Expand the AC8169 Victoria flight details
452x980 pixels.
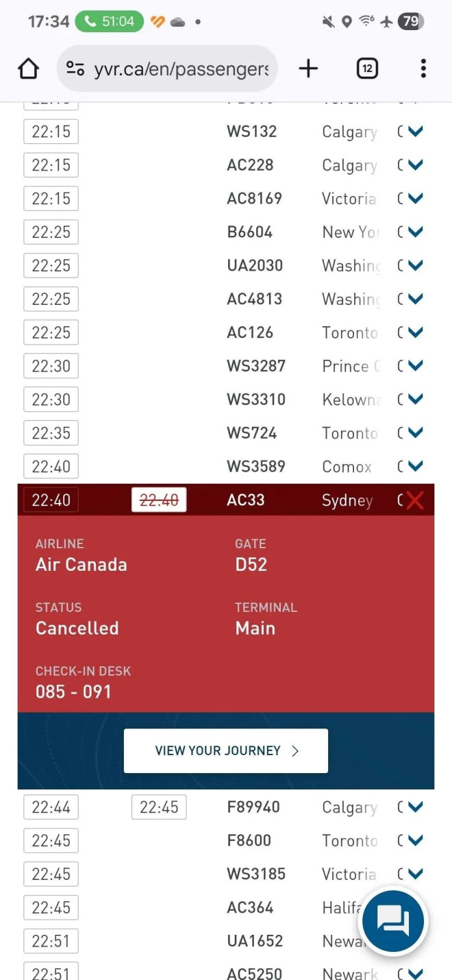[415, 199]
